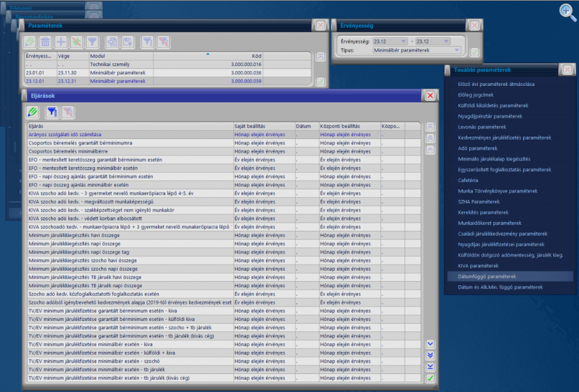The image size is (579, 392).
Task: Click the Kód column header to sort
Action: click(x=208, y=56)
